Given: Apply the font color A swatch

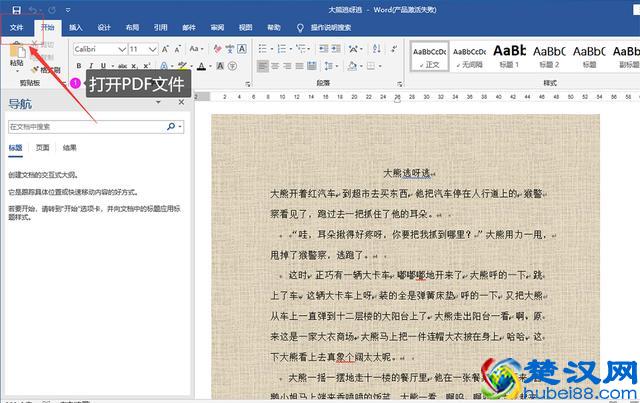Looking at the screenshot, I should (201, 66).
